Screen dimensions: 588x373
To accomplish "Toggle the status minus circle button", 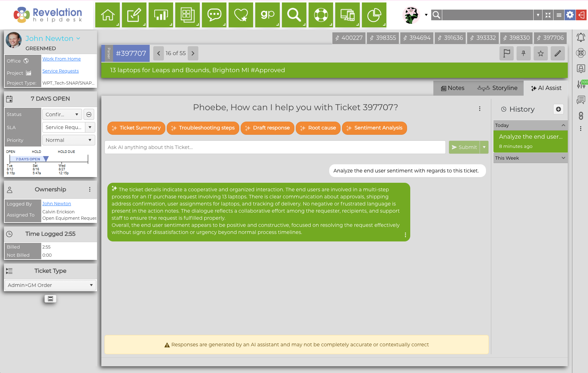I will coord(89,114).
